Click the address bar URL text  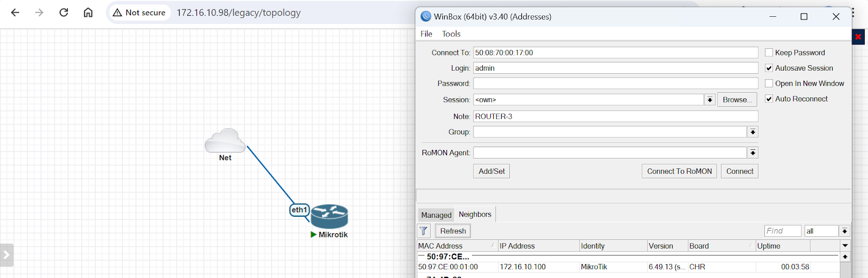pyautogui.click(x=238, y=12)
